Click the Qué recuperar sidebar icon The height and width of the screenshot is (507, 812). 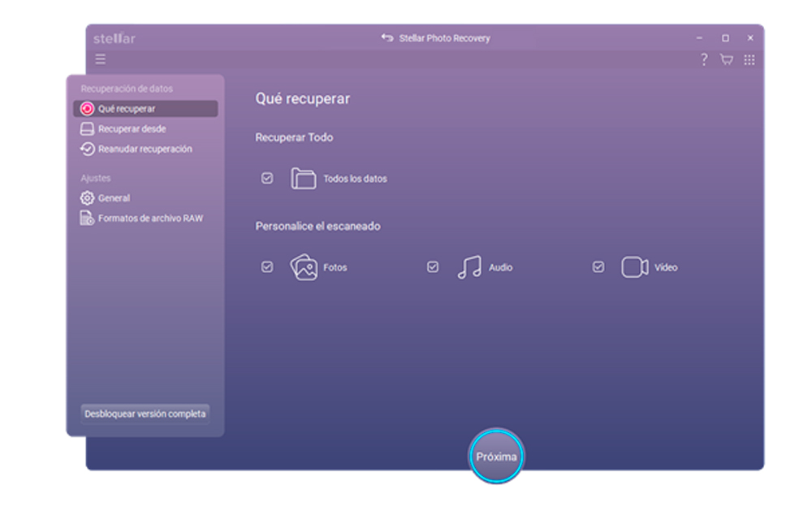(x=87, y=109)
